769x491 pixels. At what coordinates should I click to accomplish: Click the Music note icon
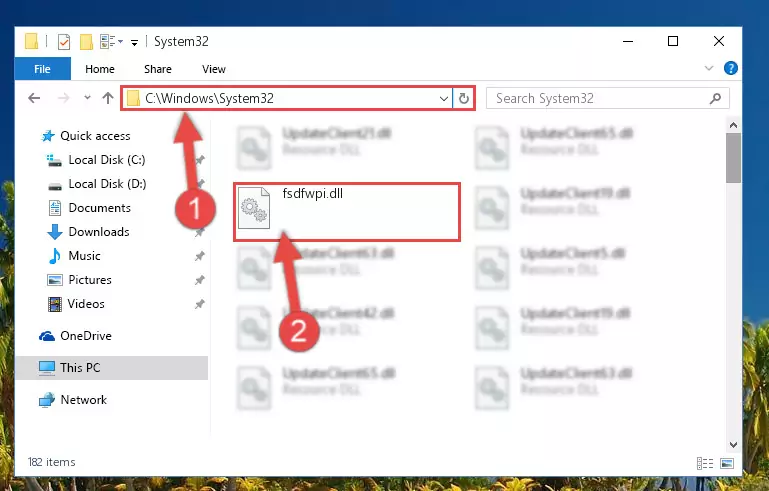[x=54, y=256]
